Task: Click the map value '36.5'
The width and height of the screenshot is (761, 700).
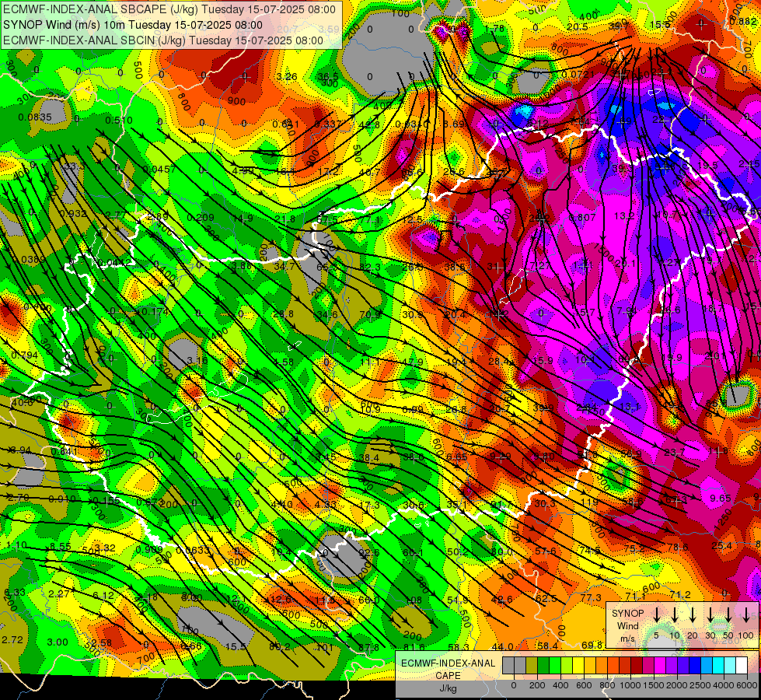Action: coord(328,77)
